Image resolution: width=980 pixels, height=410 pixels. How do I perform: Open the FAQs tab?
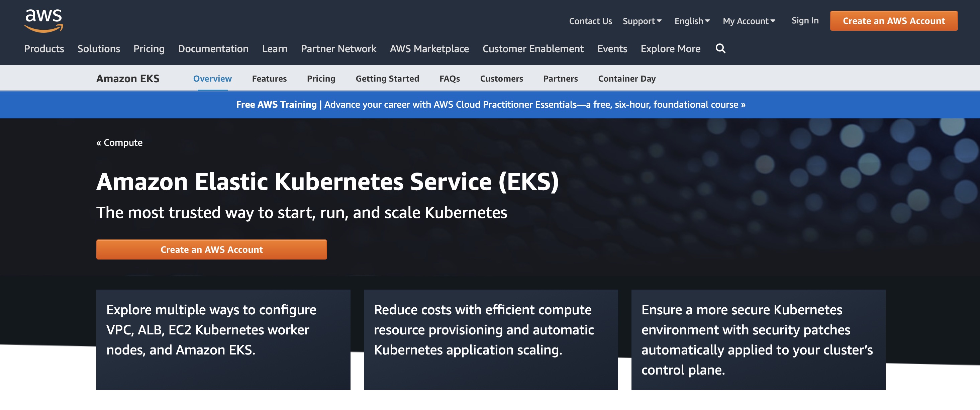pos(450,78)
